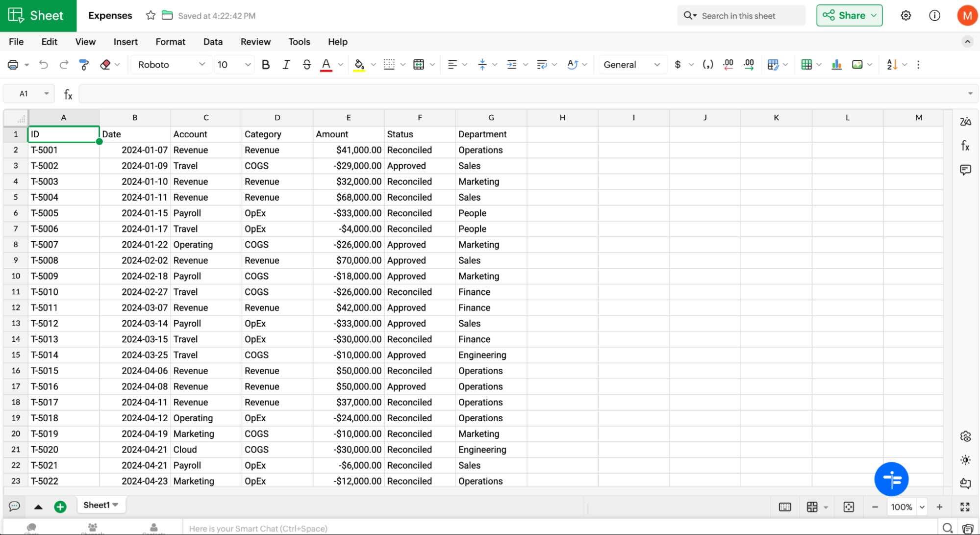Click the borders icon
Viewport: 980px width, 535px height.
389,65
